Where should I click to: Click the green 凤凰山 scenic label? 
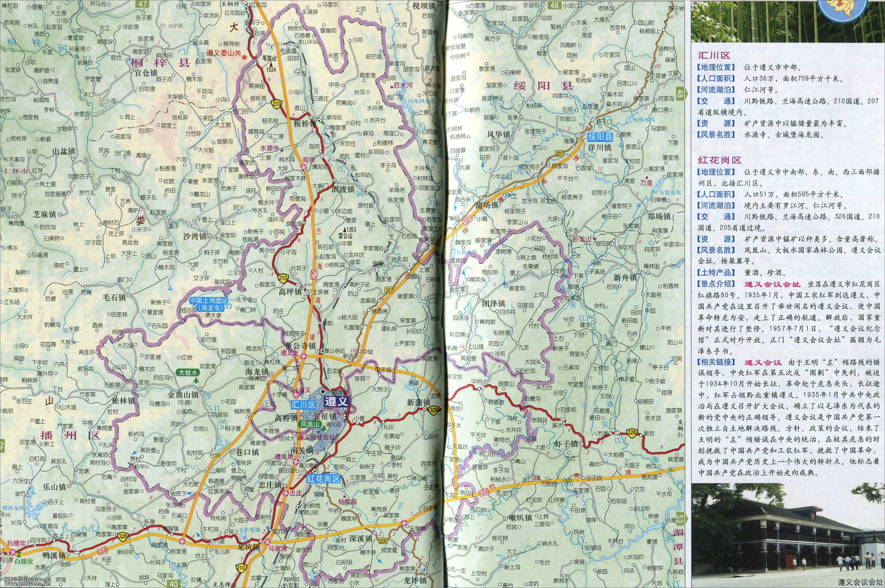(310, 425)
